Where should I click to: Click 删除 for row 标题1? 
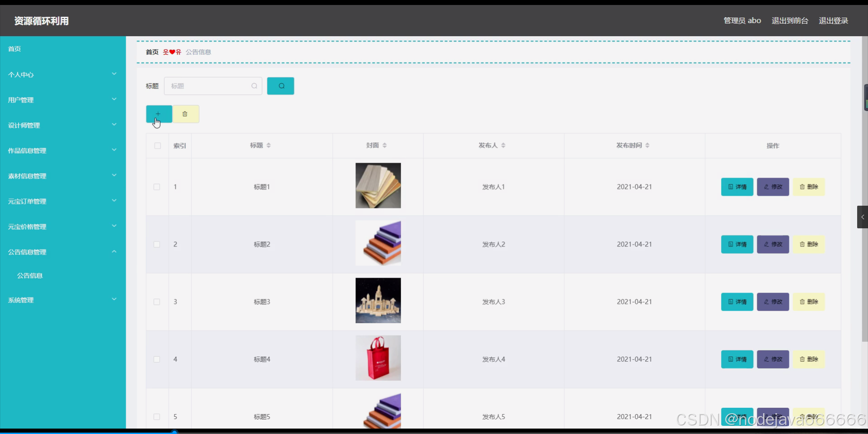(x=809, y=187)
